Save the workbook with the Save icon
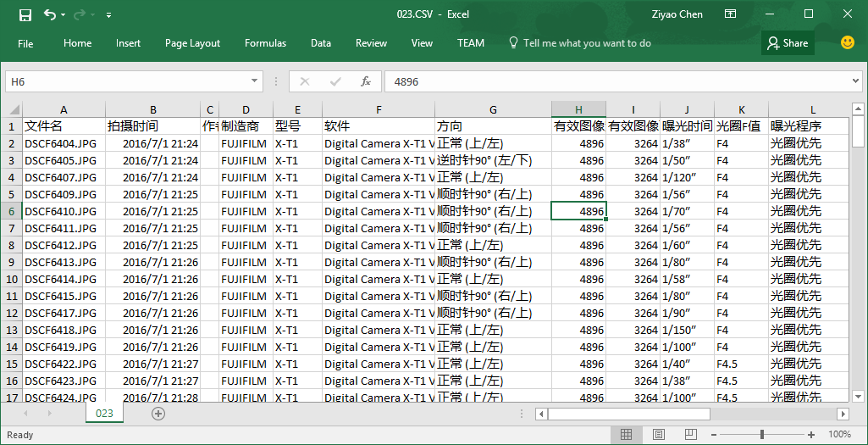The height and width of the screenshot is (445, 868). coord(25,15)
